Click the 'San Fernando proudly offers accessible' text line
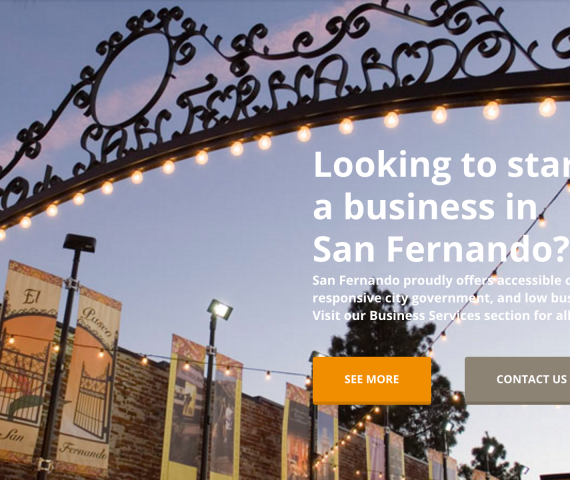The image size is (570, 480). tap(441, 280)
